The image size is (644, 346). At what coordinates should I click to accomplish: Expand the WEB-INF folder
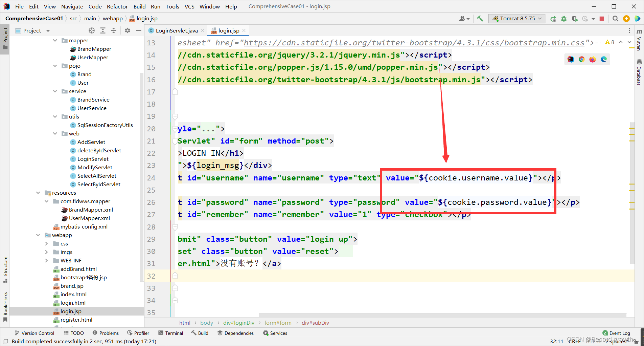pyautogui.click(x=47, y=260)
